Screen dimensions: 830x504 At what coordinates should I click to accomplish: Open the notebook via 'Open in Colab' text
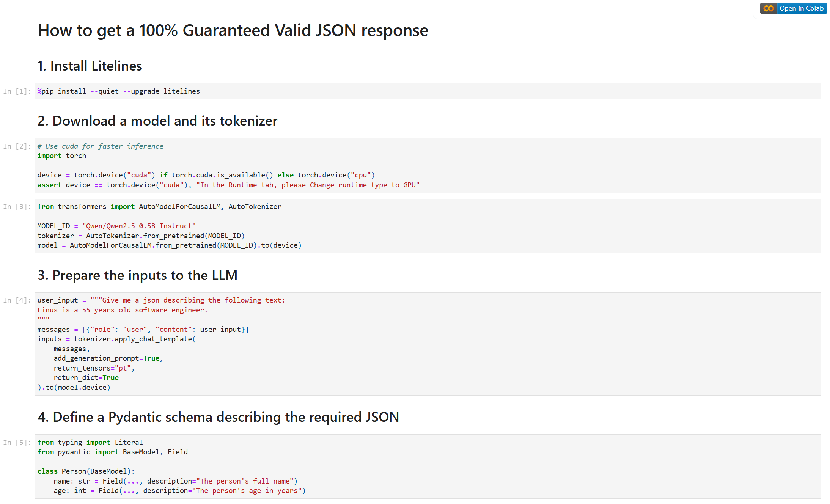click(801, 8)
